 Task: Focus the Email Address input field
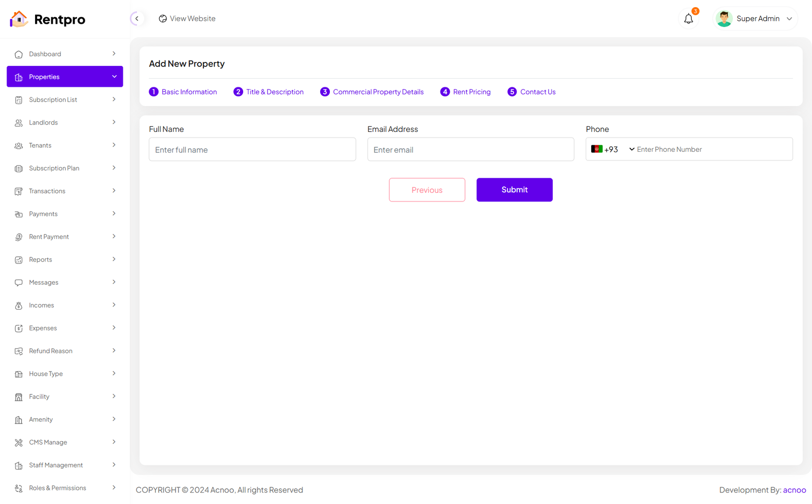point(470,150)
